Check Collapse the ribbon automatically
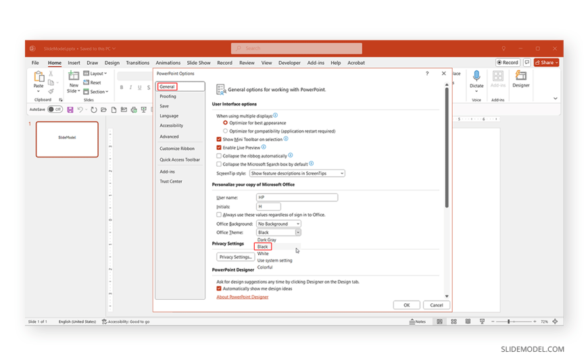 [219, 156]
